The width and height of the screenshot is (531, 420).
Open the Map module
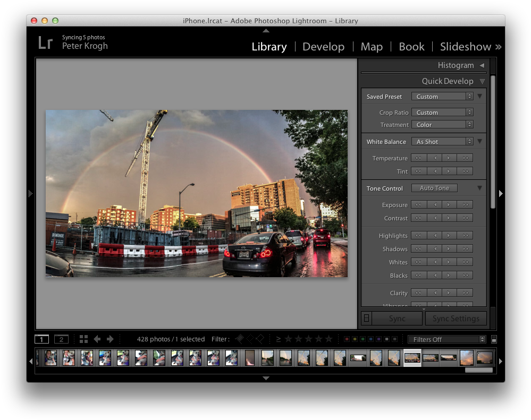[372, 47]
